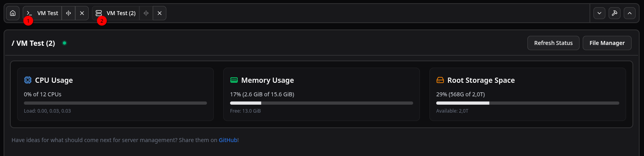This screenshot has height=156, width=644.
Task: Click the CPU Usage card heading
Action: tap(54, 80)
